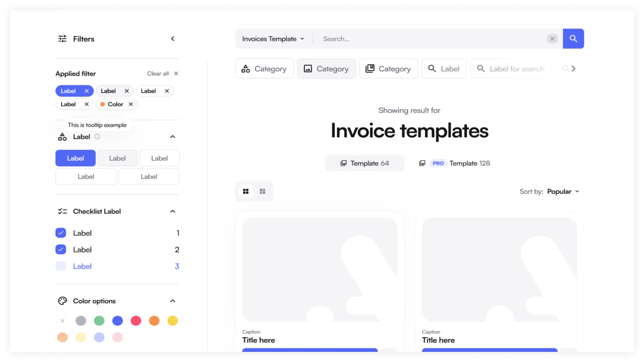Image resolution: width=644 pixels, height=362 pixels.
Task: Toggle the grey middle Label button in top row
Action: (118, 158)
